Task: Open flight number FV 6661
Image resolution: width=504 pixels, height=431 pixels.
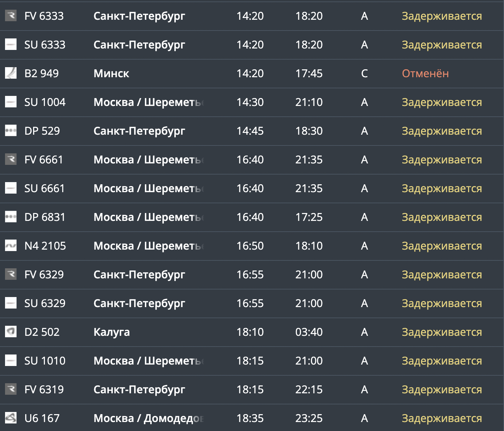Action: pyautogui.click(x=44, y=160)
